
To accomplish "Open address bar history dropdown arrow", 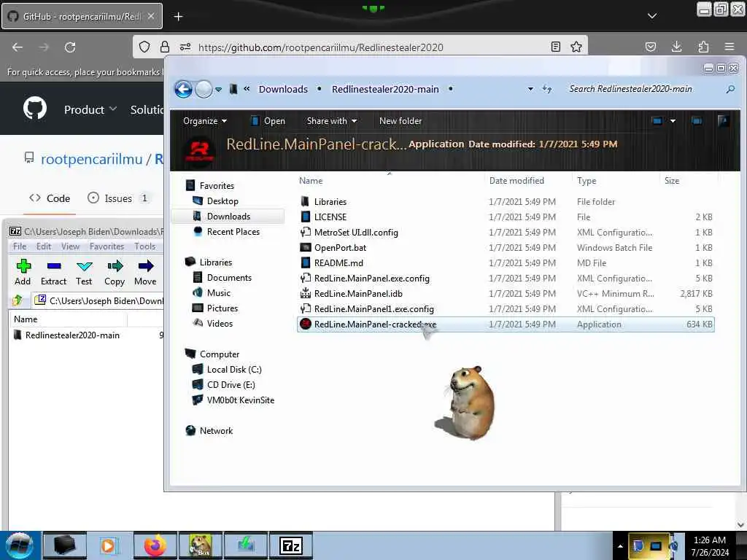I will 530,89.
